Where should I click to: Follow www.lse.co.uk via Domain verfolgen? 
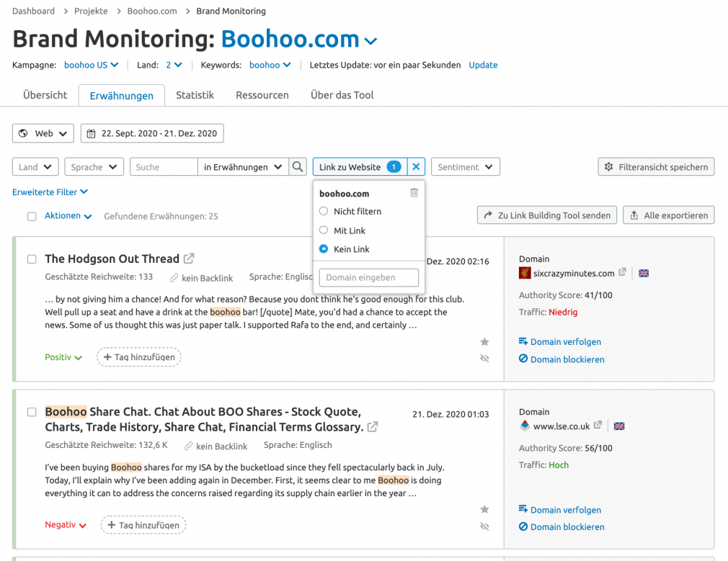click(x=560, y=509)
